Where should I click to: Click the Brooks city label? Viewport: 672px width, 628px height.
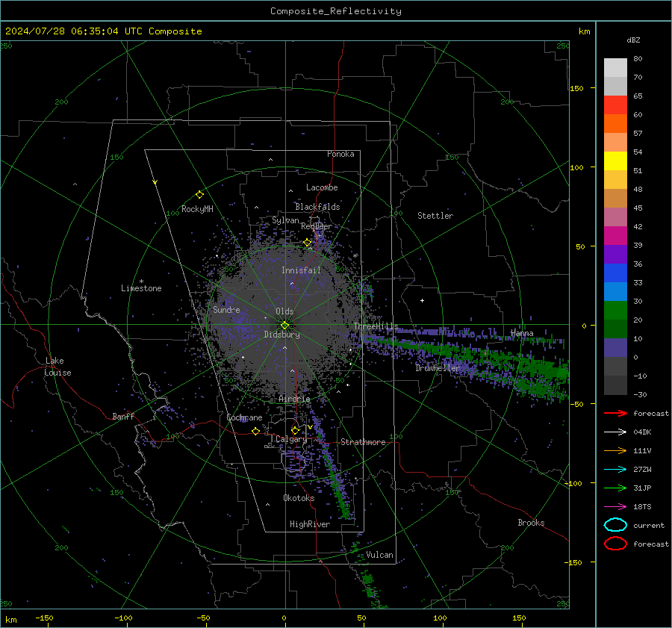pos(531,523)
